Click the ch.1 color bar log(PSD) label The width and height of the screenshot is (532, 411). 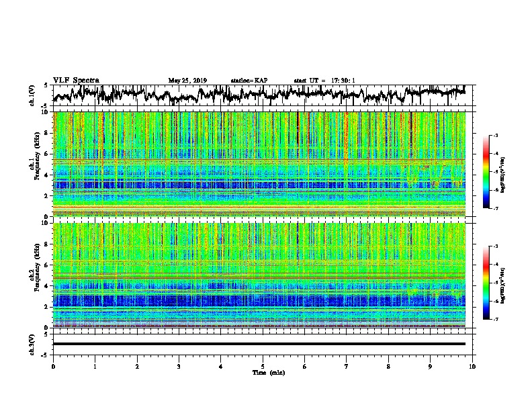click(503, 175)
